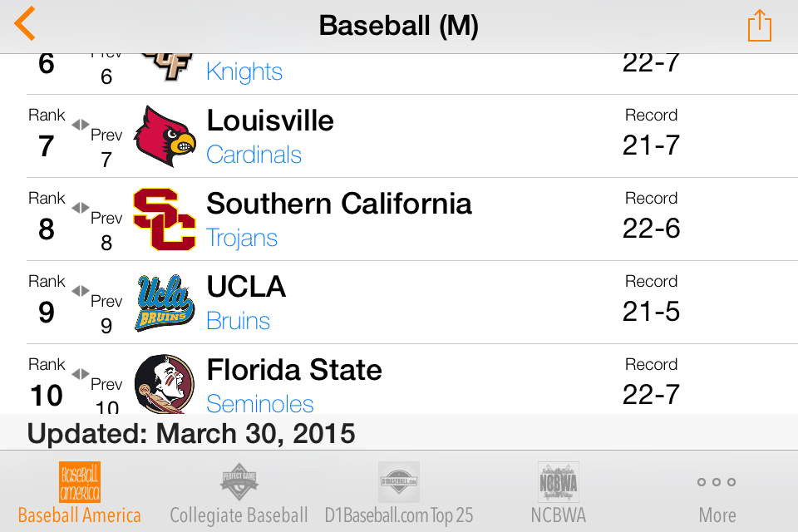Tap the Florida State Seminoles logo
The image size is (798, 532).
(165, 384)
